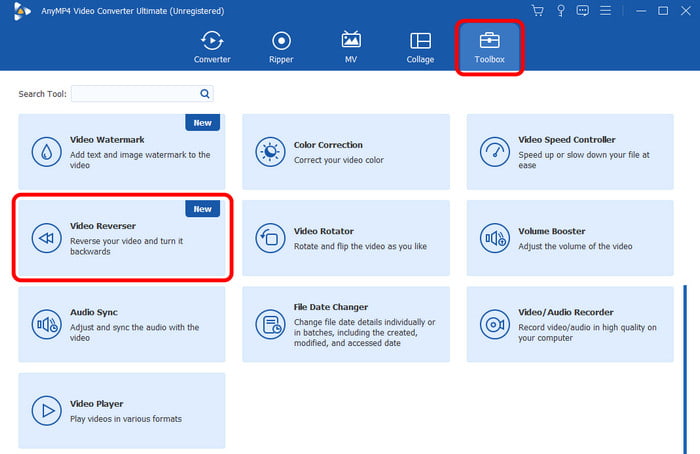Click the Color Correction sun icon

click(x=270, y=152)
